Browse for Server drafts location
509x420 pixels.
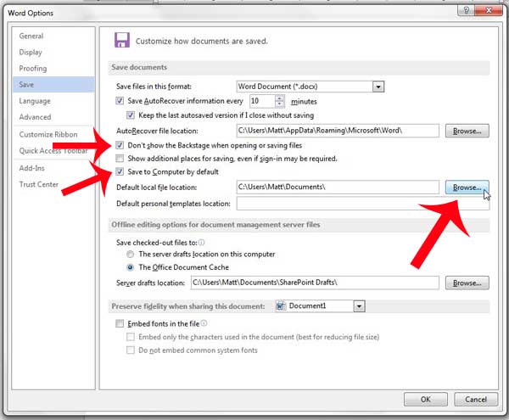pos(467,283)
